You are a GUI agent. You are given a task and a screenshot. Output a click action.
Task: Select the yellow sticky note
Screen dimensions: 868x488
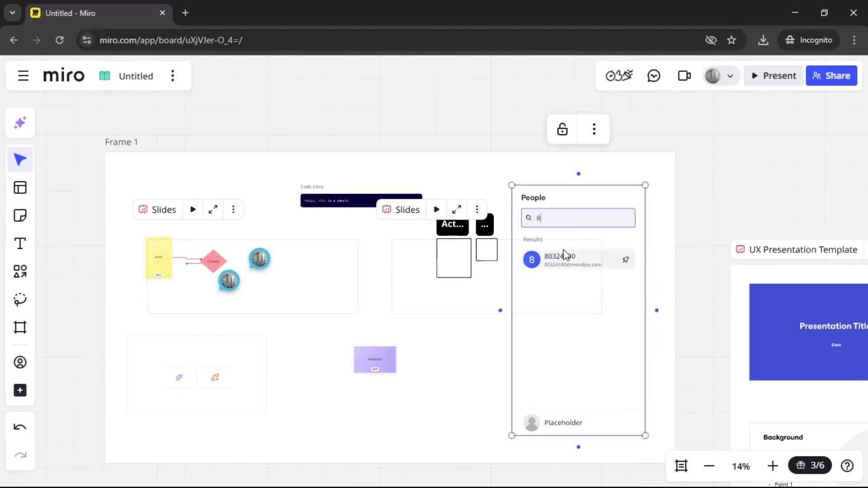pyautogui.click(x=159, y=258)
